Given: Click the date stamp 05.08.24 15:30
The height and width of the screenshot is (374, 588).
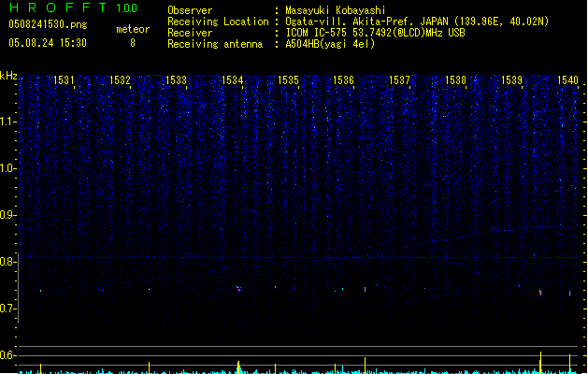Looking at the screenshot, I should [x=48, y=43].
